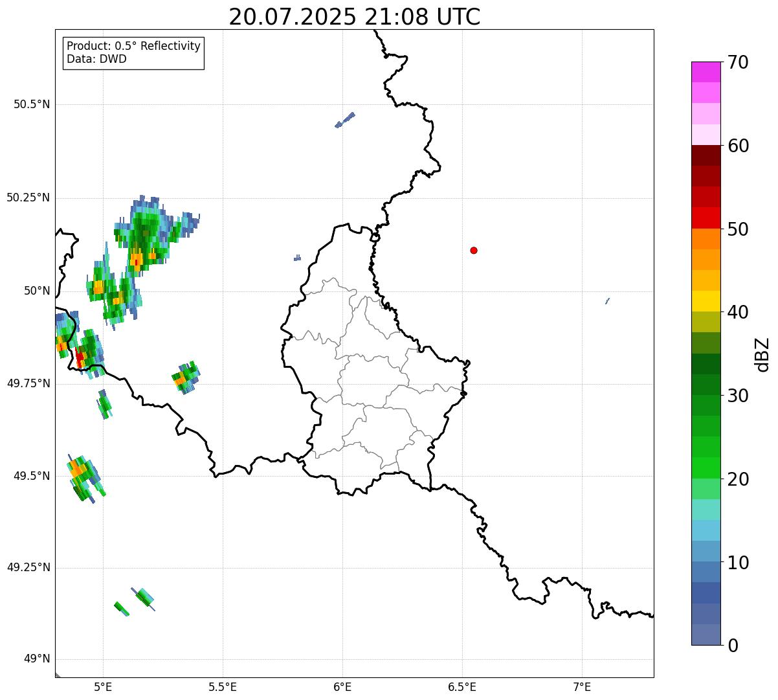Click the longitude label "5.5°E"
The height and width of the screenshot is (700, 778).
[223, 688]
